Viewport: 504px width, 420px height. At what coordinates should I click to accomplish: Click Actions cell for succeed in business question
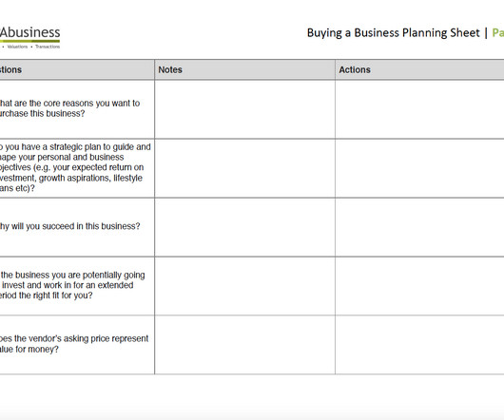(x=419, y=227)
